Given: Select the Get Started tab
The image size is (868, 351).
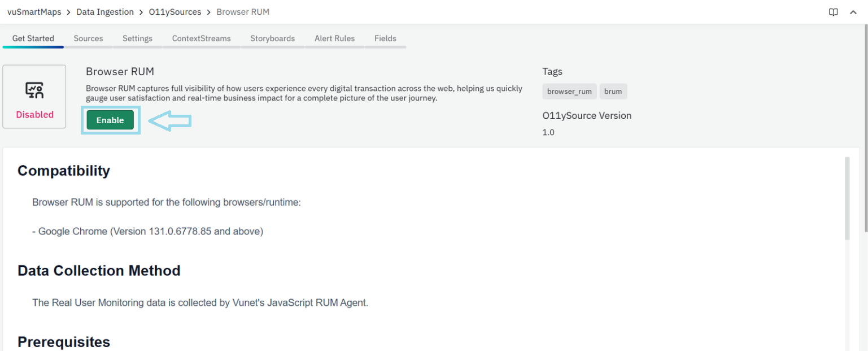Looking at the screenshot, I should [x=33, y=38].
